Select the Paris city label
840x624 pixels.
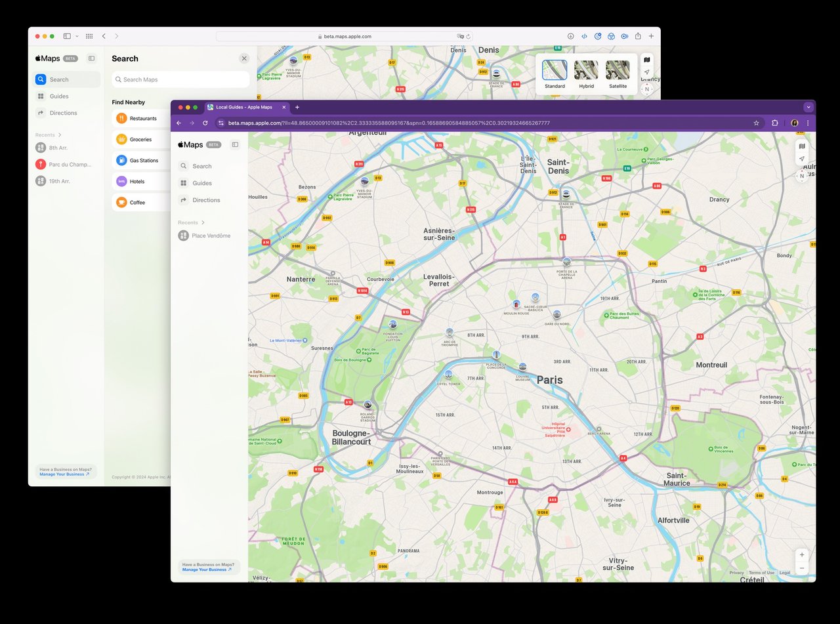click(x=550, y=379)
